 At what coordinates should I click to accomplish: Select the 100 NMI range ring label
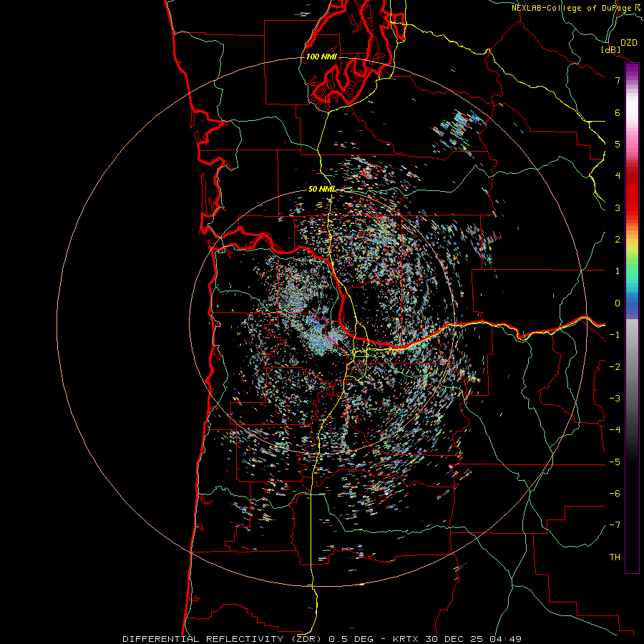click(321, 57)
